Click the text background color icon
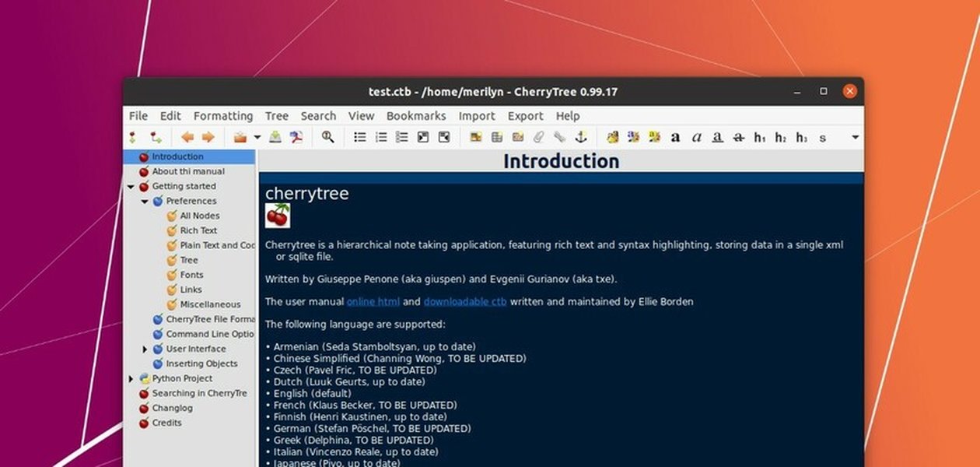The width and height of the screenshot is (980, 467). click(654, 137)
